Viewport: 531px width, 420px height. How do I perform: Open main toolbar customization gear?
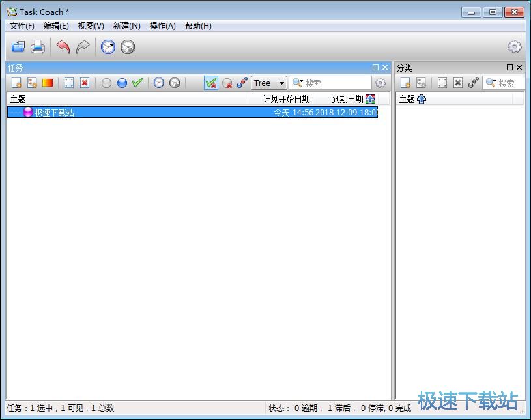click(515, 47)
